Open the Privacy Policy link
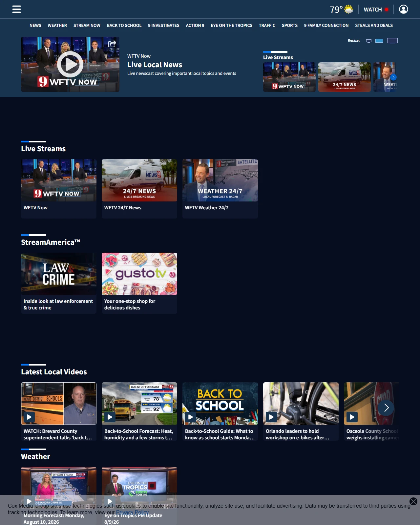Viewport: 420px width, 525px height. [x=132, y=512]
